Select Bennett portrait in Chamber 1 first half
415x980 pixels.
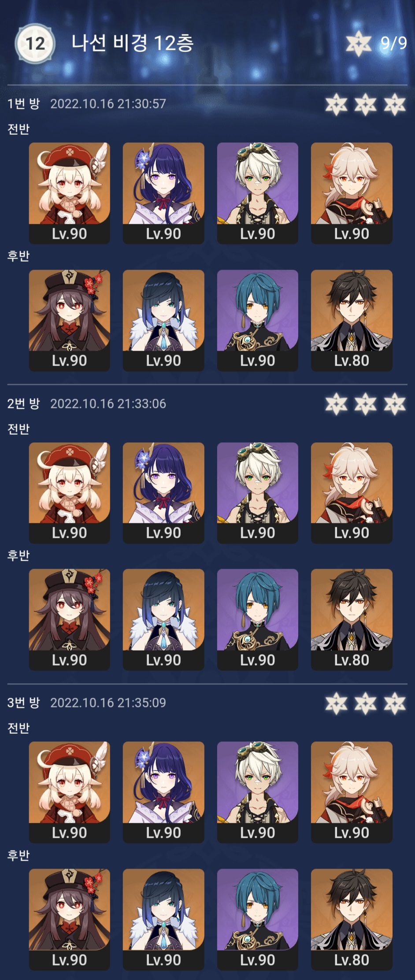[258, 193]
